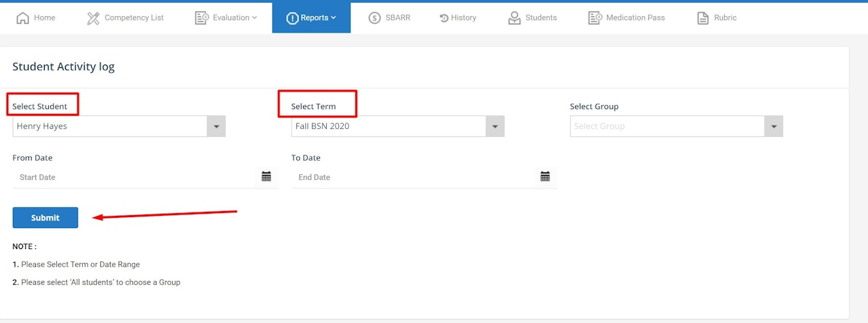Image resolution: width=868 pixels, height=323 pixels.
Task: Click the Rubric document icon
Action: coord(703,18)
